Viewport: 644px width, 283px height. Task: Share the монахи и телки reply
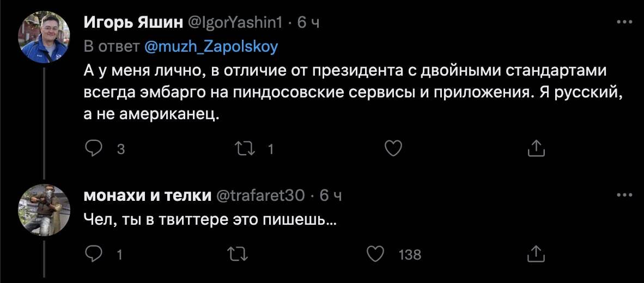pos(536,254)
